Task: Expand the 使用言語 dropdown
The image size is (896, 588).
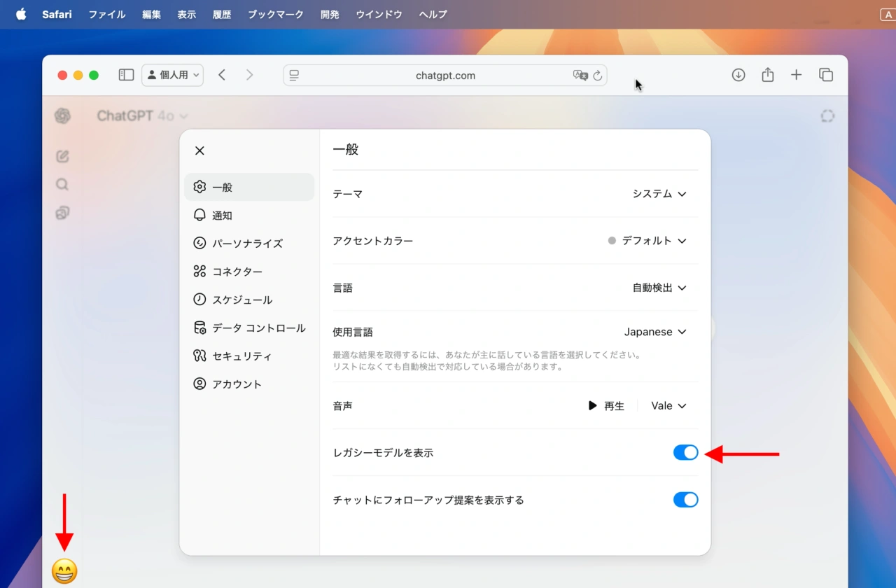Action: (655, 332)
